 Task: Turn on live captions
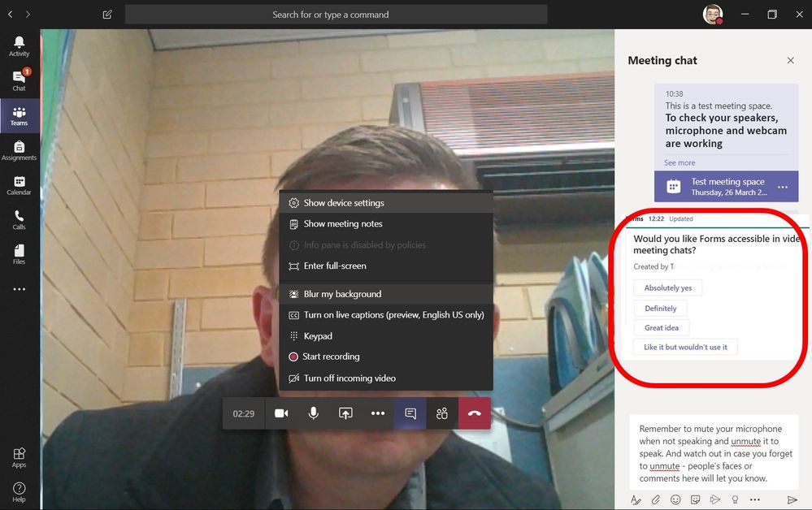tap(386, 315)
